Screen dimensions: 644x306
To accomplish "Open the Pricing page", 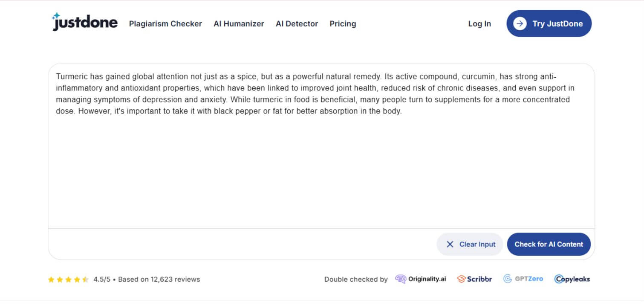I will [x=343, y=24].
